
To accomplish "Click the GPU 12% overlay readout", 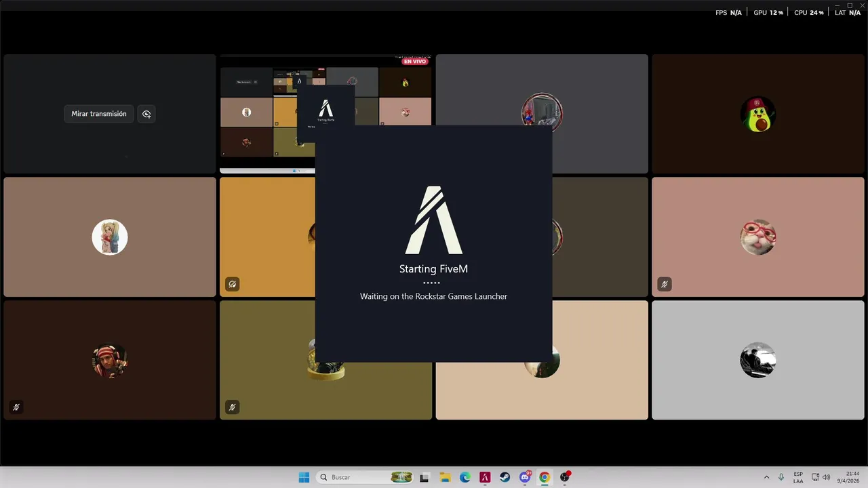I will 768,13.
